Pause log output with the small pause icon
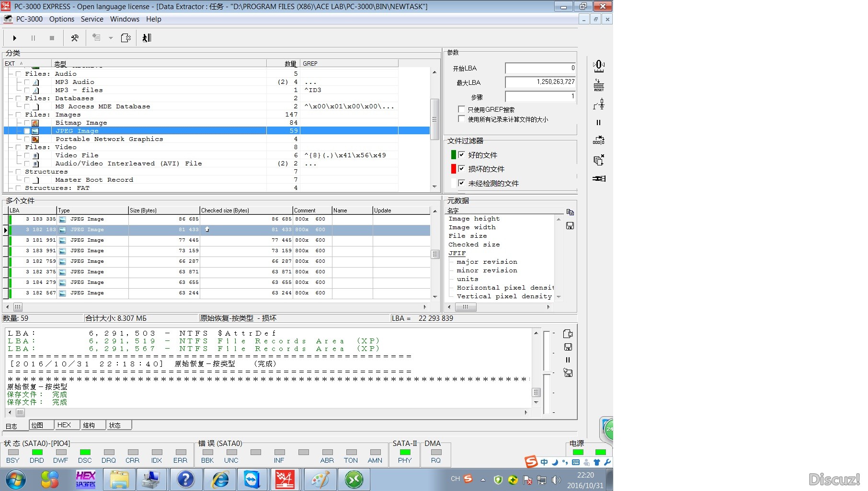The image size is (868, 491). click(x=568, y=360)
